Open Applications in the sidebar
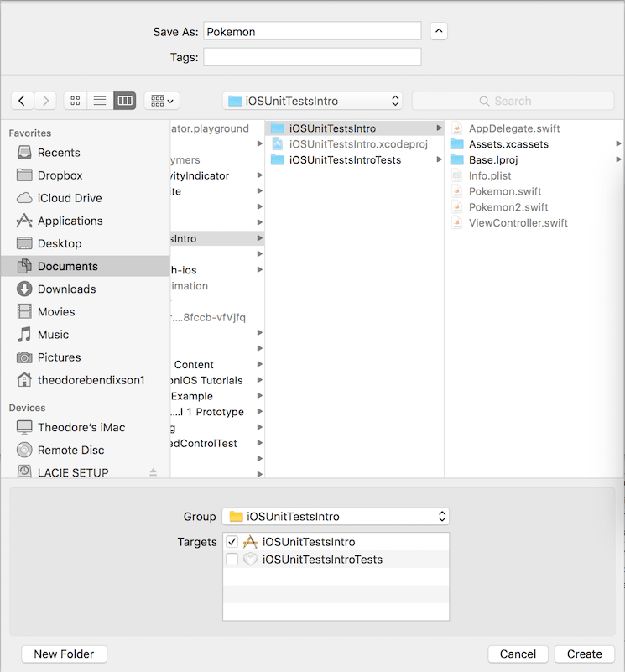 click(x=85, y=221)
